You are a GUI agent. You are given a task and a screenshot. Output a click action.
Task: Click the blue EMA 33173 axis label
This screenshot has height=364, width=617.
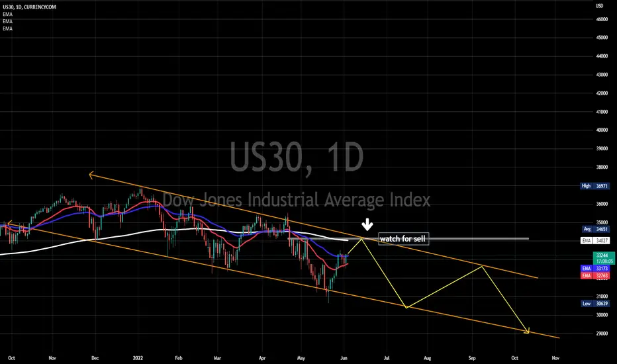click(x=595, y=269)
